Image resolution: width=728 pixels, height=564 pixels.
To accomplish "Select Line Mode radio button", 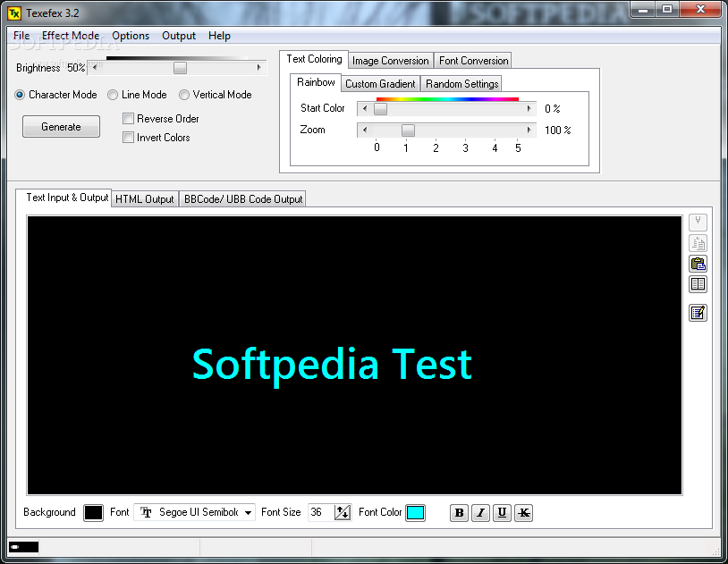I will pyautogui.click(x=113, y=95).
